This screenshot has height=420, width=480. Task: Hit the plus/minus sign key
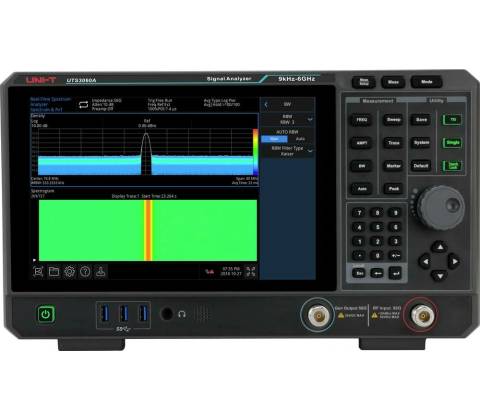point(395,256)
